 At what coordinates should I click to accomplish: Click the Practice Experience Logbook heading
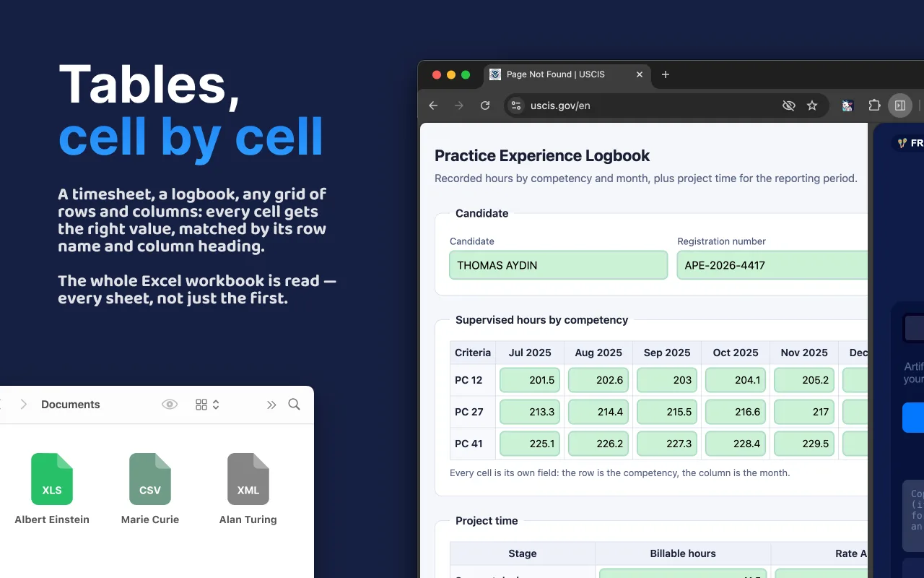click(x=542, y=155)
